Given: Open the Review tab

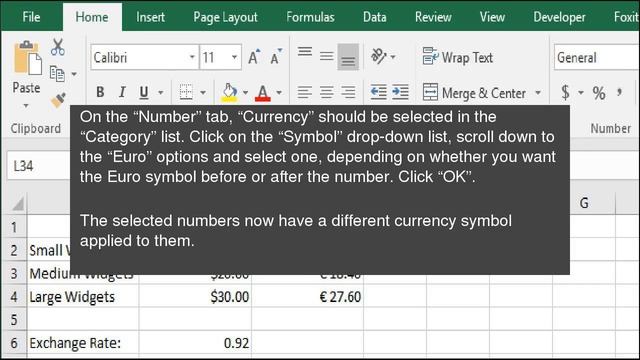Looking at the screenshot, I should point(433,17).
